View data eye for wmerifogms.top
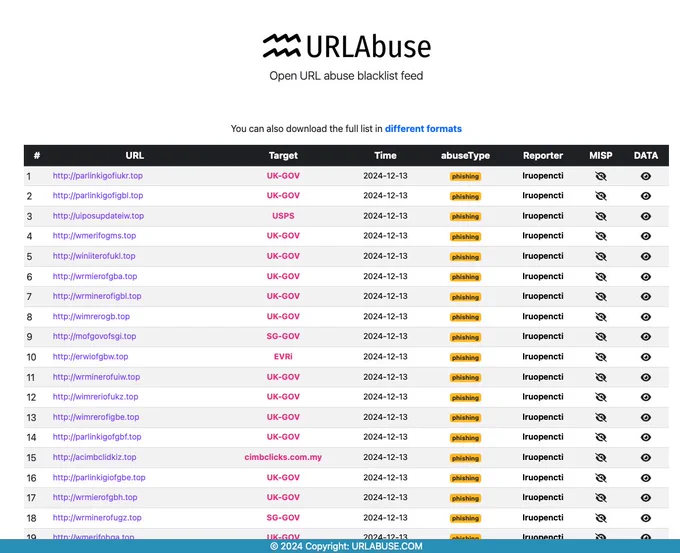Screen dimensions: 680x553 click(x=646, y=236)
